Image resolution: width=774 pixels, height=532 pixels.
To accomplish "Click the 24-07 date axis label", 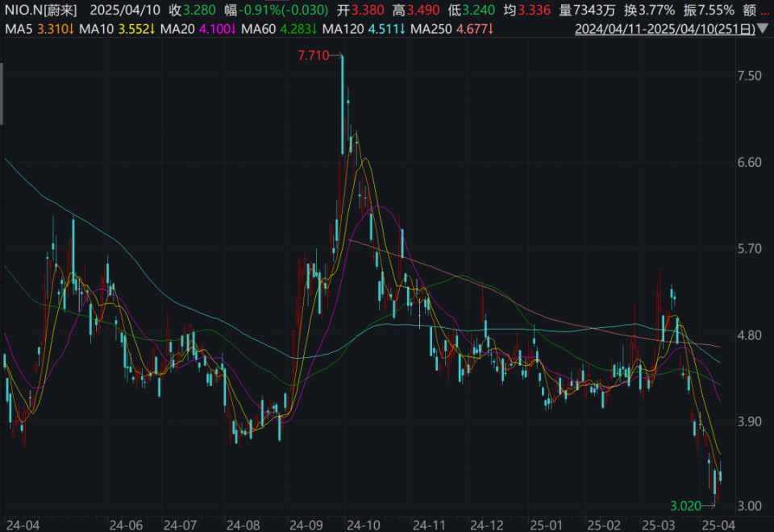I will pos(180,525).
